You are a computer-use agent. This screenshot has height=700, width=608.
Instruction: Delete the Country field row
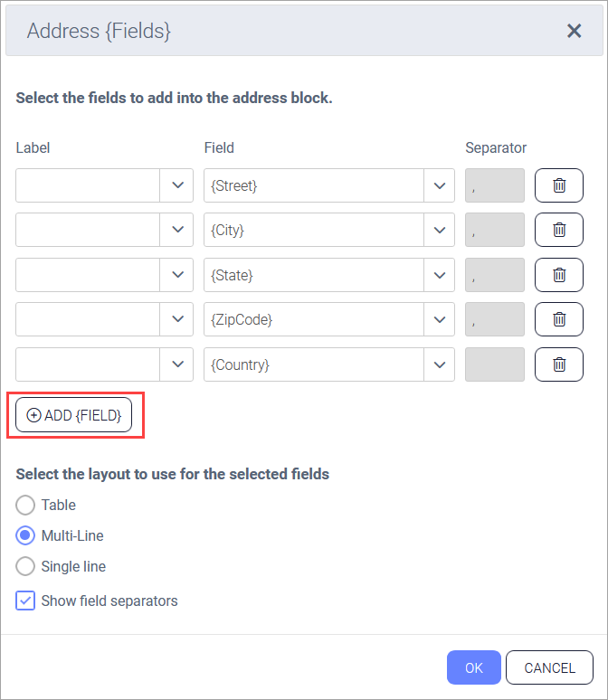tap(559, 364)
